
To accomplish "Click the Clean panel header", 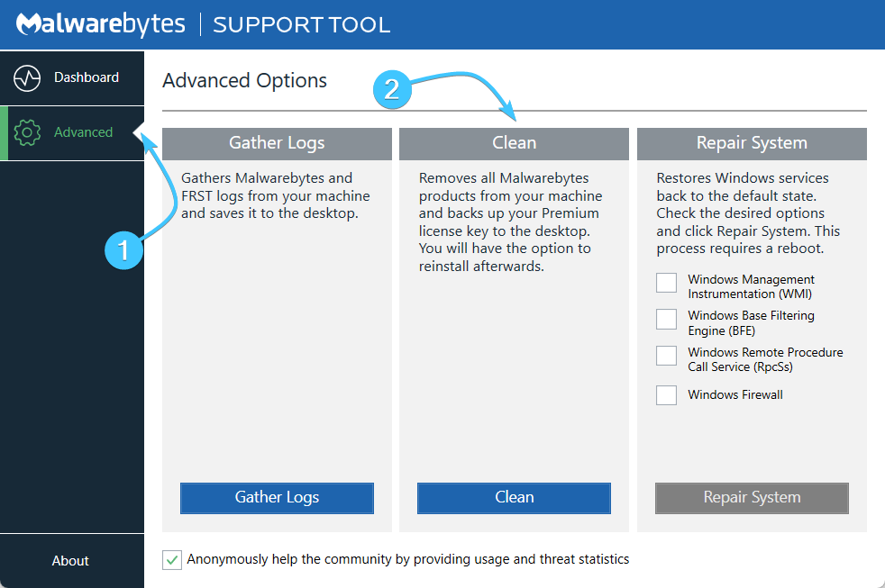I will point(515,144).
